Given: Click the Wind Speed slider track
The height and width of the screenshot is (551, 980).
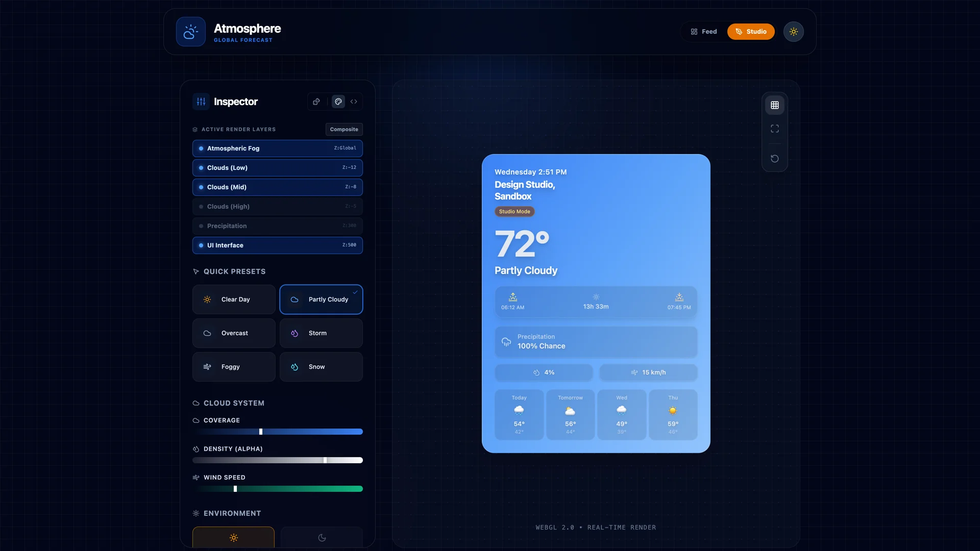Looking at the screenshot, I should click(277, 489).
